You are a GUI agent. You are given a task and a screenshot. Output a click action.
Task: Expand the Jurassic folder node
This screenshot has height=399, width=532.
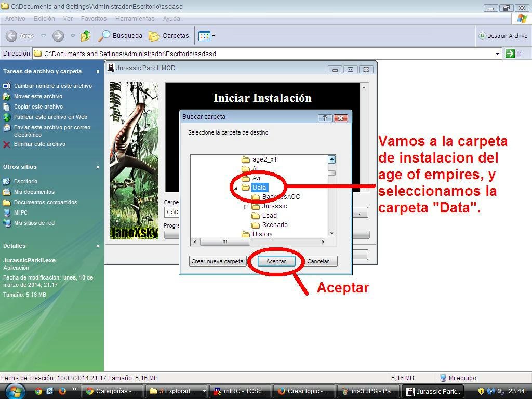[245, 207]
